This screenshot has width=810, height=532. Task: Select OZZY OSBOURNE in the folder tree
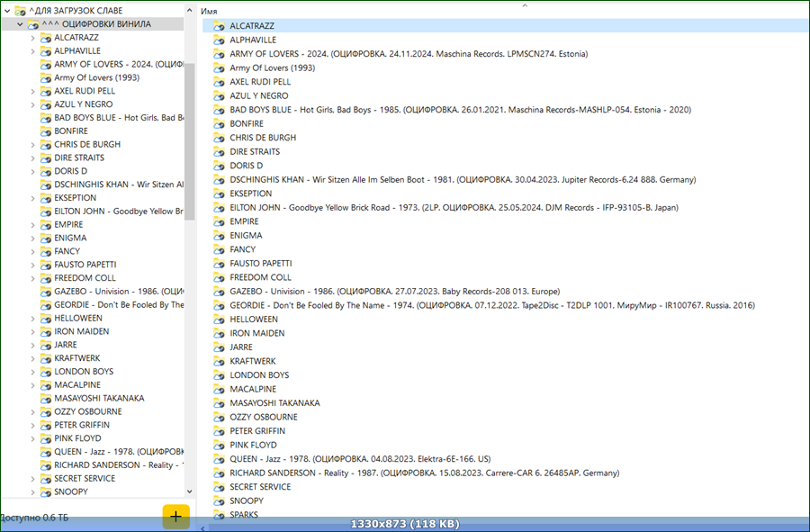click(x=88, y=411)
